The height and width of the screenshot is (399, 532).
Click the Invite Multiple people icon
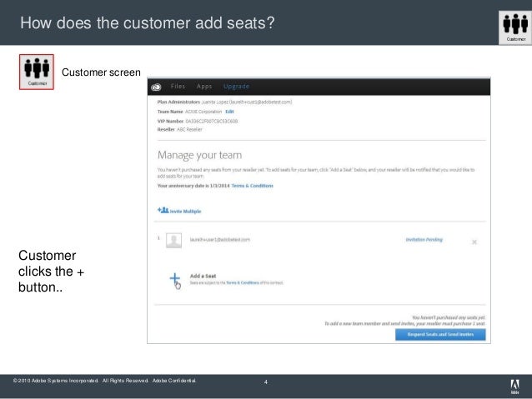(163, 210)
